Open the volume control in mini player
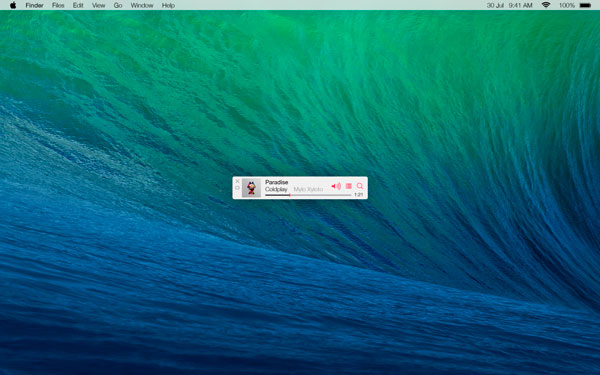The image size is (600, 375). (336, 186)
